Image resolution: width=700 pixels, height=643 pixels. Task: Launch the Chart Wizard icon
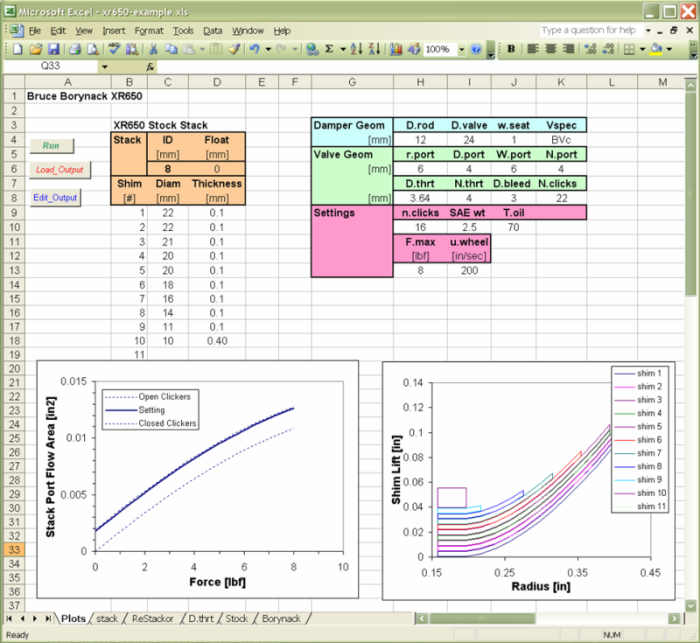point(396,49)
